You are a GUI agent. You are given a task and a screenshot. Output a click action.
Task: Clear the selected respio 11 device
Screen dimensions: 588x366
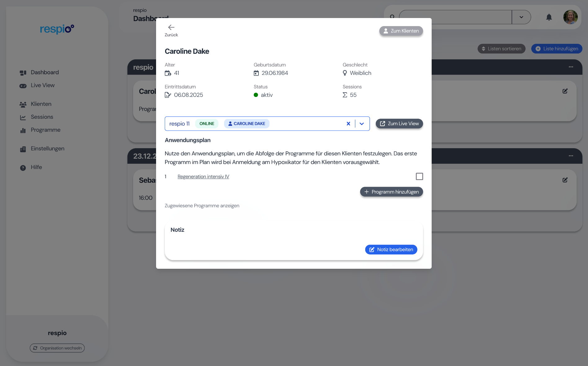348,124
